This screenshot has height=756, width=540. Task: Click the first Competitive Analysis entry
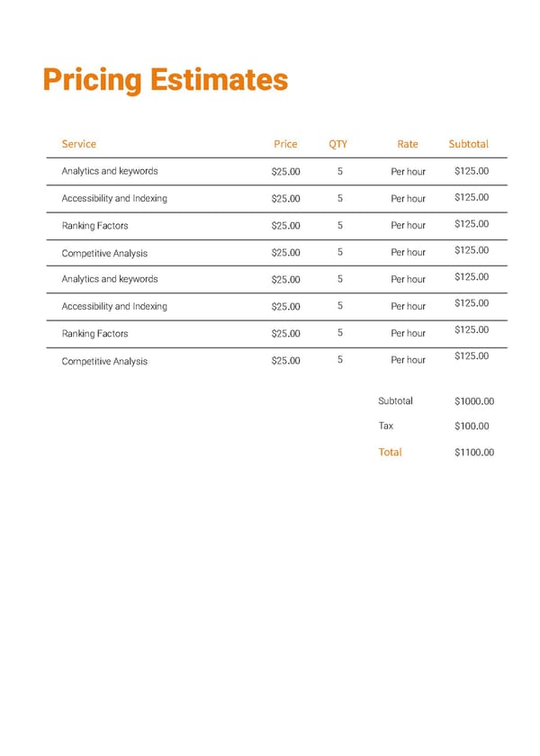104,253
